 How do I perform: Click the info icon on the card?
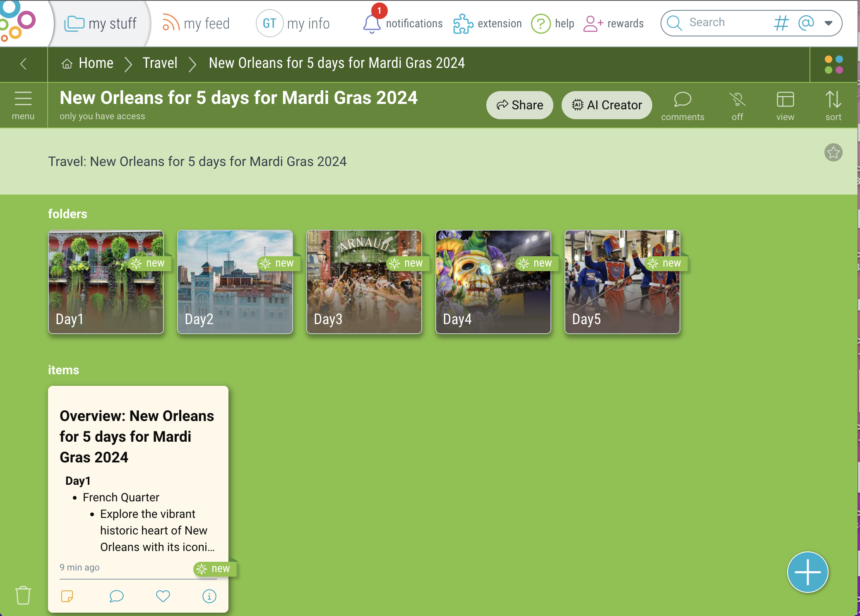(x=209, y=596)
